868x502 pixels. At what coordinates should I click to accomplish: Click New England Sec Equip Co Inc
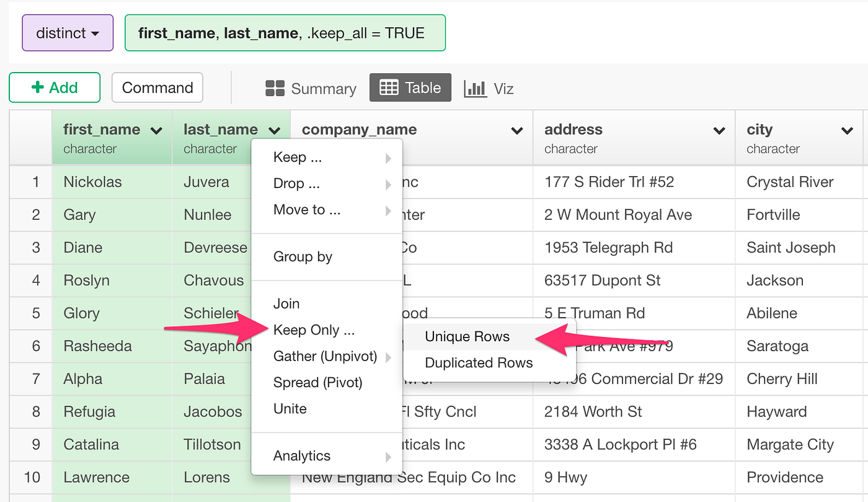[409, 478]
